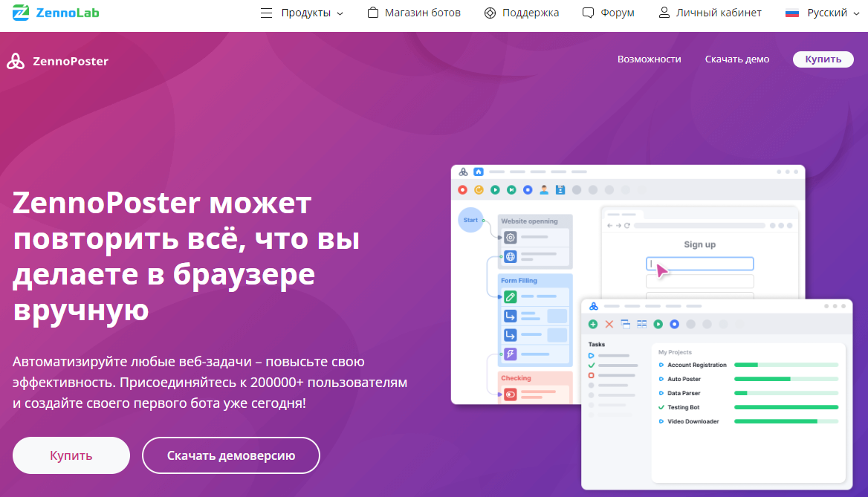This screenshot has width=868, height=497.
Task: Go to Поддержка via the lifebuoy icon
Action: point(522,13)
